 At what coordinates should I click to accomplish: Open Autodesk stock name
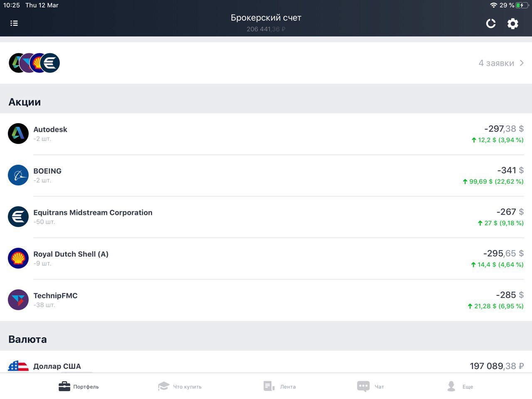click(50, 129)
